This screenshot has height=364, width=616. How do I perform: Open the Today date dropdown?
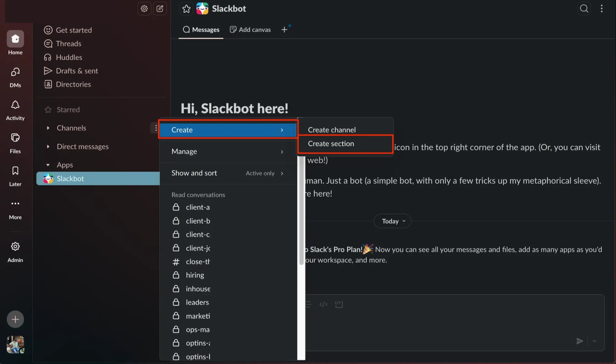[x=392, y=221]
